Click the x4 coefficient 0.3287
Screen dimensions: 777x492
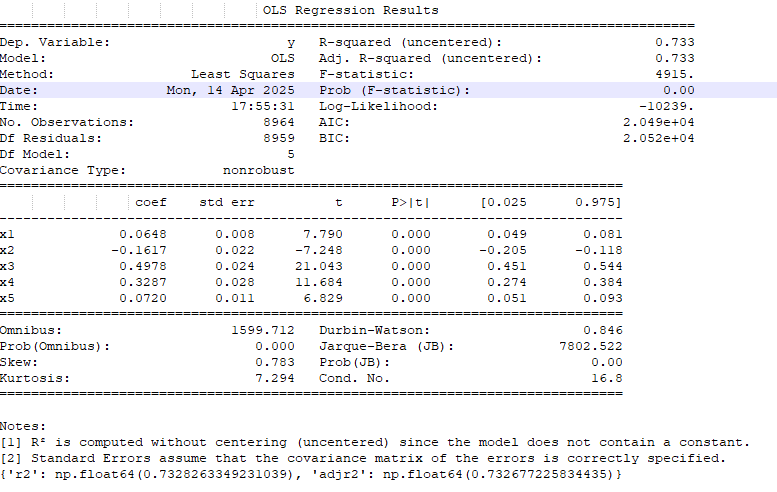(143, 282)
